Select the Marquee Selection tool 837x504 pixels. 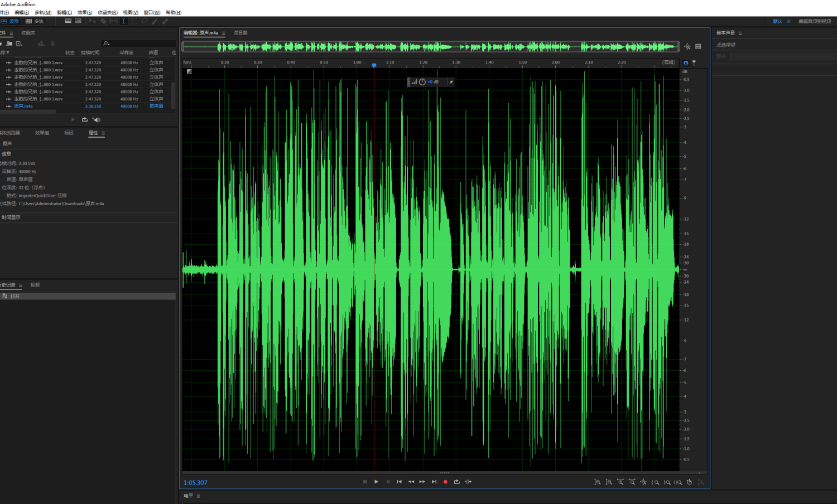(134, 21)
